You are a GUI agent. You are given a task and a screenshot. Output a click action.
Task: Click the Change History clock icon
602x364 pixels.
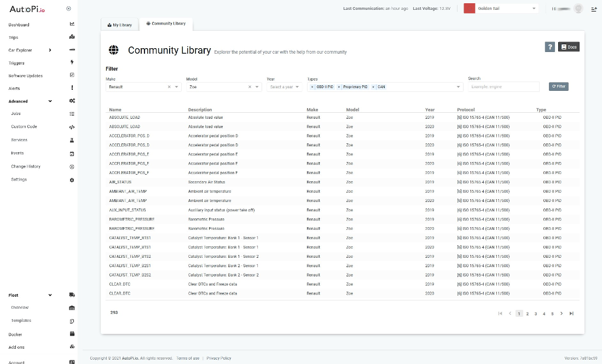click(72, 166)
